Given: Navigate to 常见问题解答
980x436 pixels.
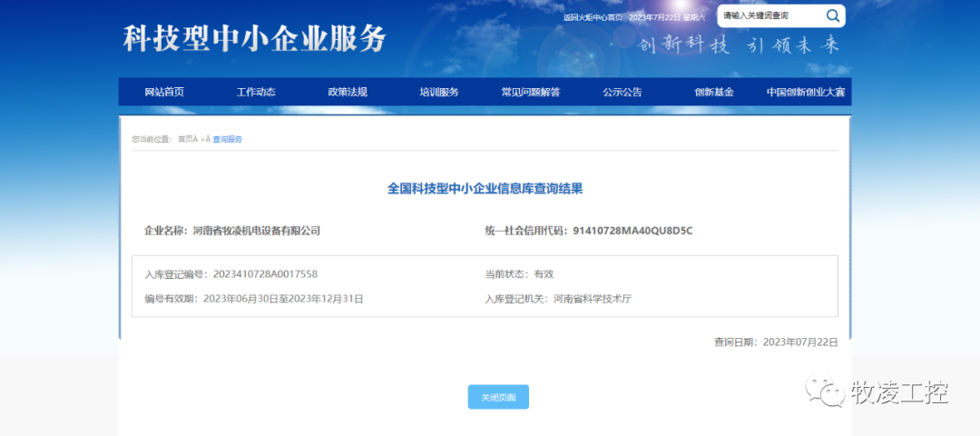Looking at the screenshot, I should tap(531, 92).
